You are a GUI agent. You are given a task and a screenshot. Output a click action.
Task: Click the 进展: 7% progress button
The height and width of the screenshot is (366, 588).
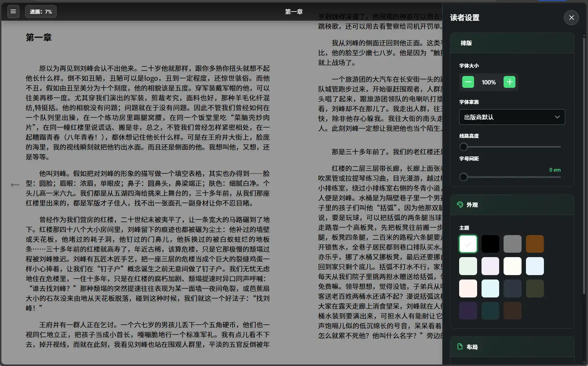(41, 12)
